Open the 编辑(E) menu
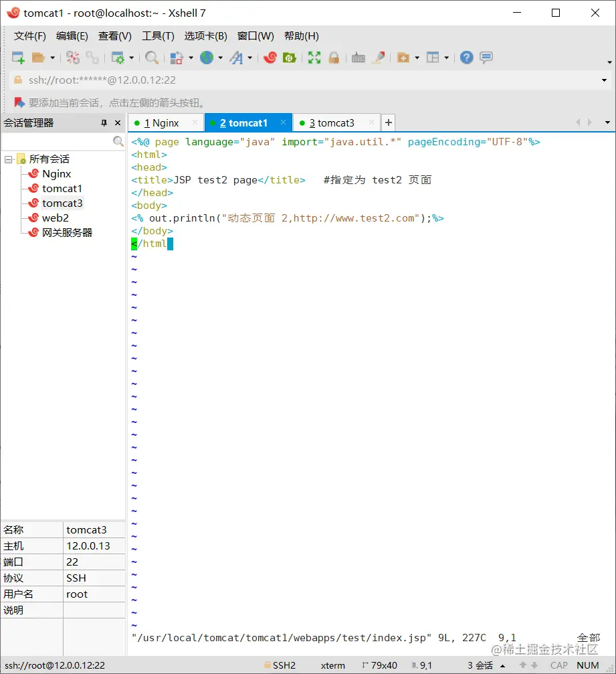This screenshot has width=616, height=674. [x=72, y=36]
